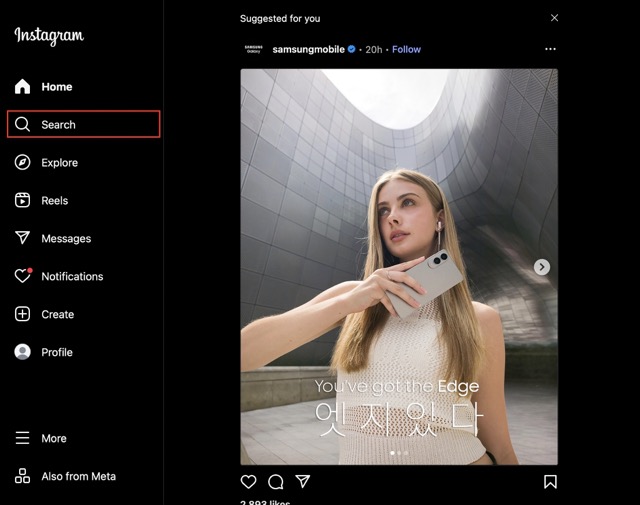The height and width of the screenshot is (505, 640).
Task: Open Explore compass icon
Action: pos(22,162)
